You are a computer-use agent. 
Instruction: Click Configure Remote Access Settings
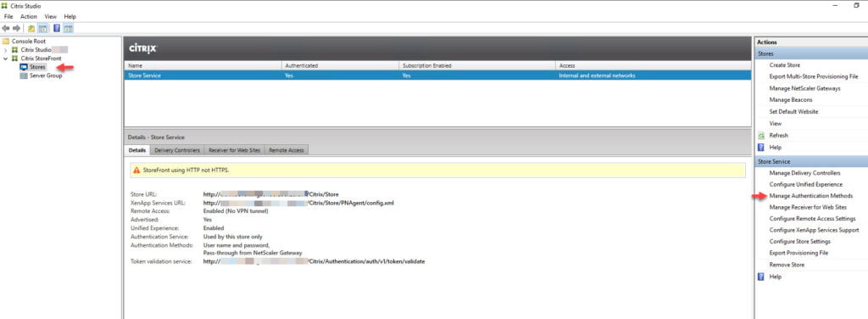813,219
